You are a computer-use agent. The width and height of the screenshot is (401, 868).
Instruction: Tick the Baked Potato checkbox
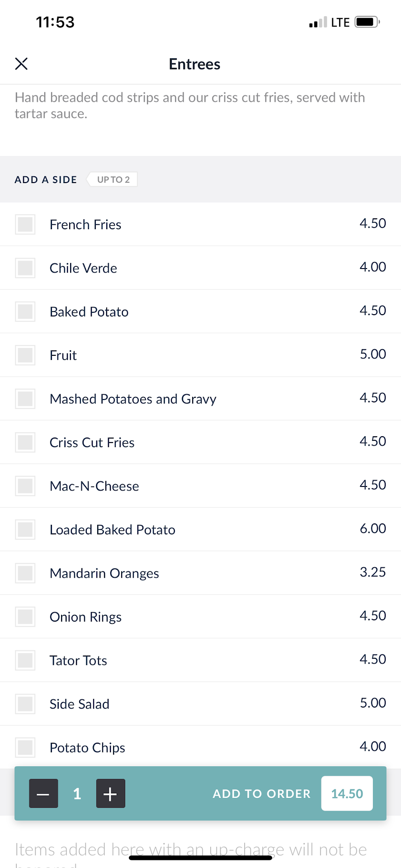pos(25,312)
